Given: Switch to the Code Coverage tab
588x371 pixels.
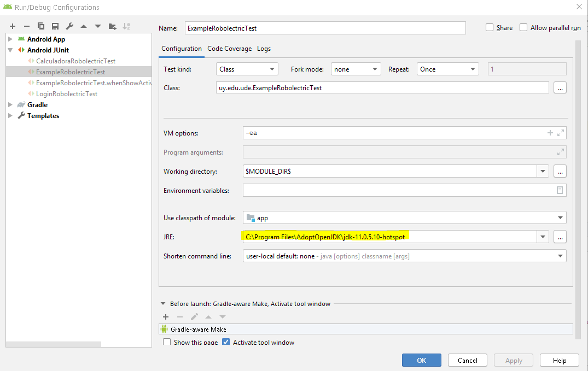Looking at the screenshot, I should [229, 49].
